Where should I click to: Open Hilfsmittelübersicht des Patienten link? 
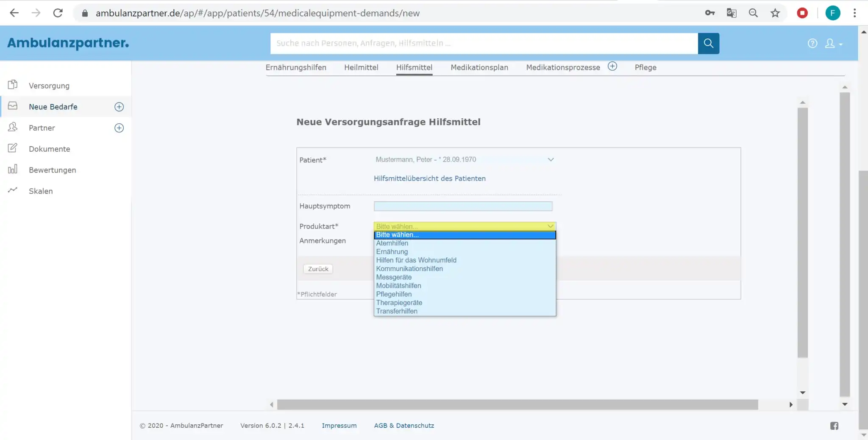430,178
